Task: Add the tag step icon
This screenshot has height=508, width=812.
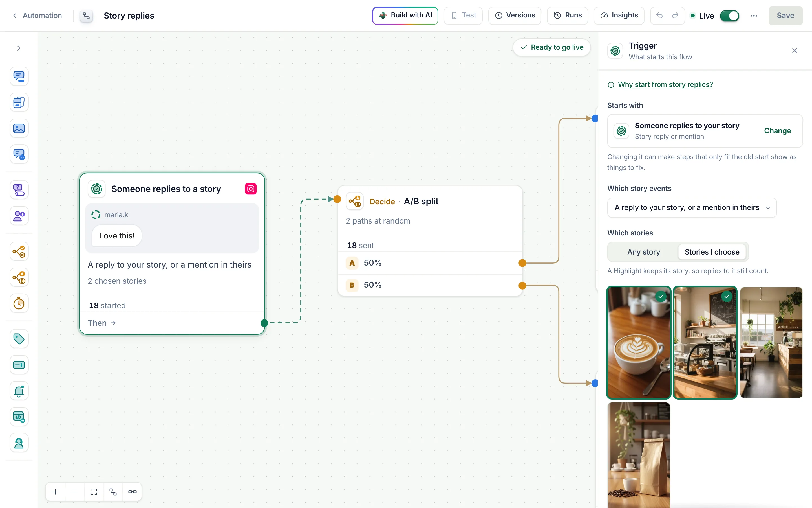Action: 19,339
